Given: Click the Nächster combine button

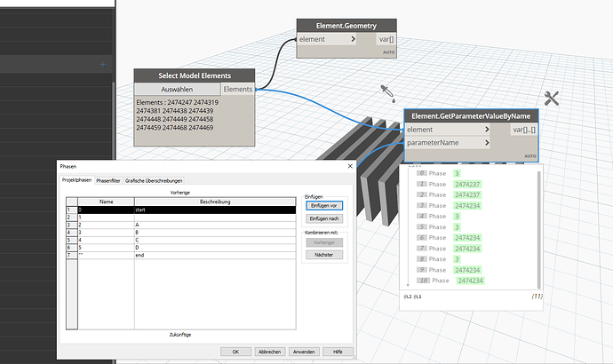Looking at the screenshot, I should 322,253.
